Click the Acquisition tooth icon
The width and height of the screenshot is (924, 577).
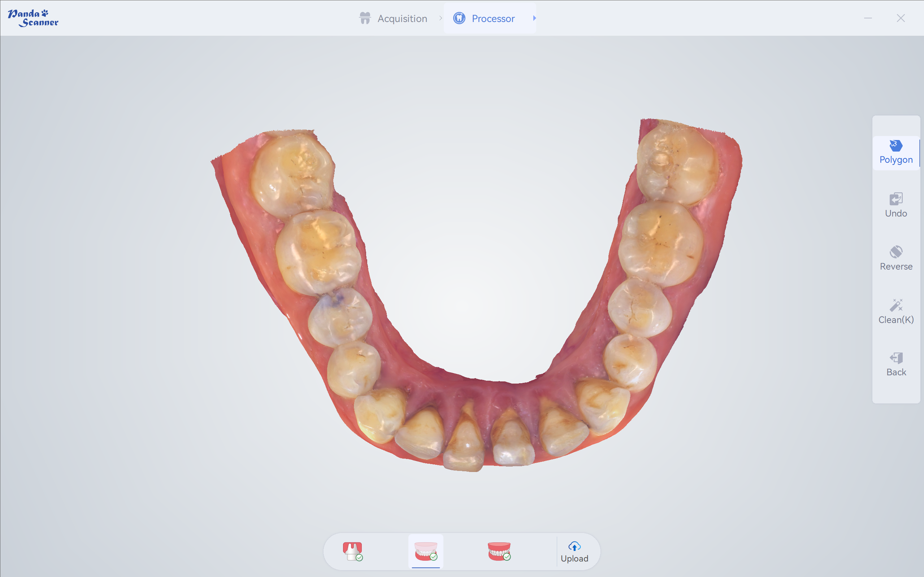365,18
